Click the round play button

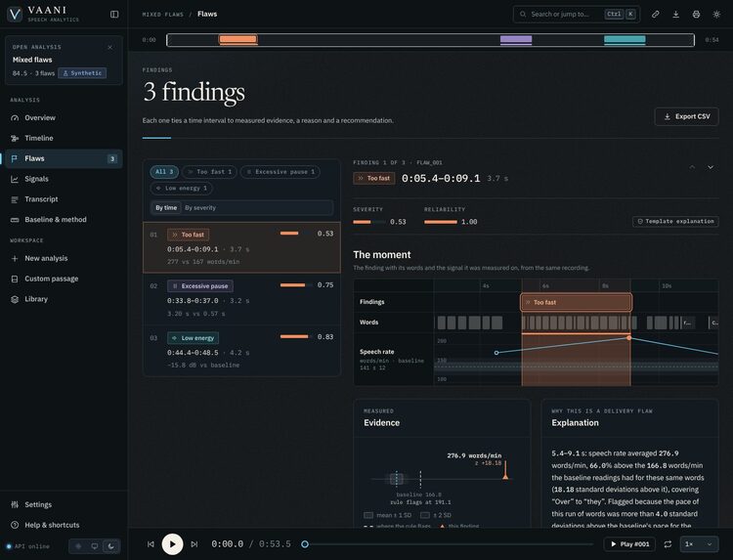click(172, 544)
